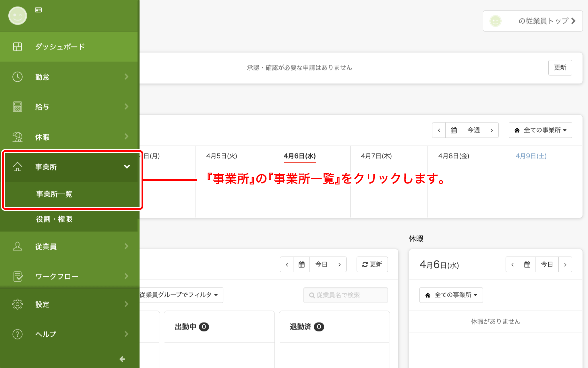Click the 勤怠 clock icon
The image size is (588, 368).
[18, 77]
